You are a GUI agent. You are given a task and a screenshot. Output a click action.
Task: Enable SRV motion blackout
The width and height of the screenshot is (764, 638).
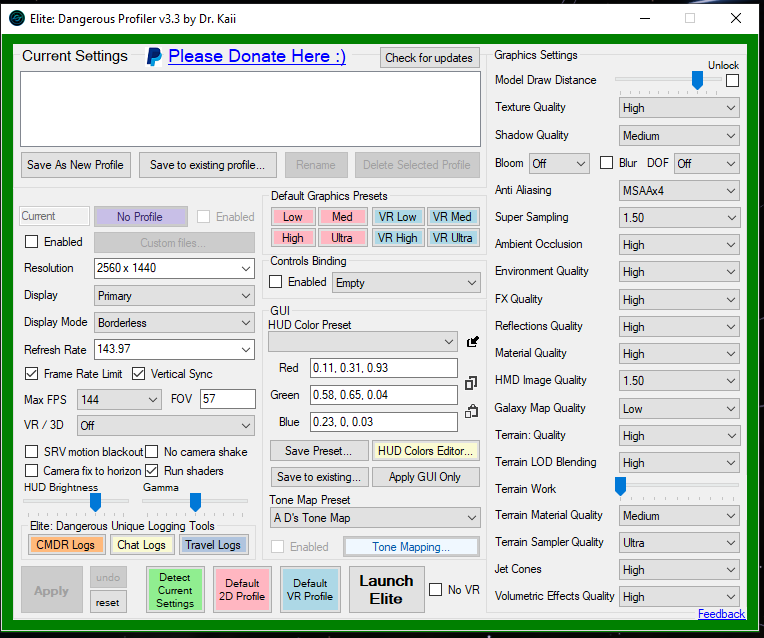pyautogui.click(x=31, y=452)
